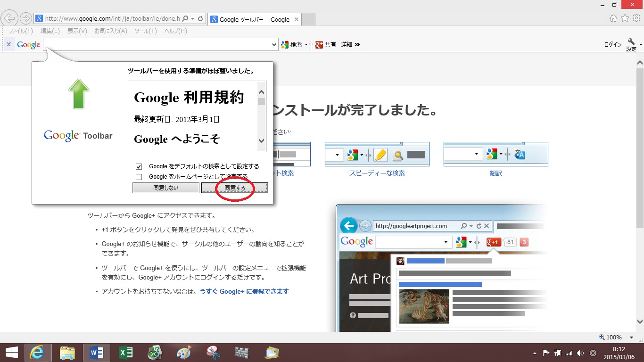This screenshot has width=644, height=362.
Task: Open the Snipping Tool taskbar icon
Action: coord(214,353)
